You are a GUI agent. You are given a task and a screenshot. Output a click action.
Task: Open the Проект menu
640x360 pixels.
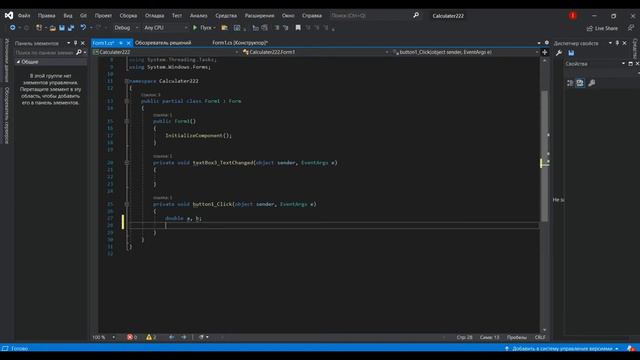tap(103, 16)
